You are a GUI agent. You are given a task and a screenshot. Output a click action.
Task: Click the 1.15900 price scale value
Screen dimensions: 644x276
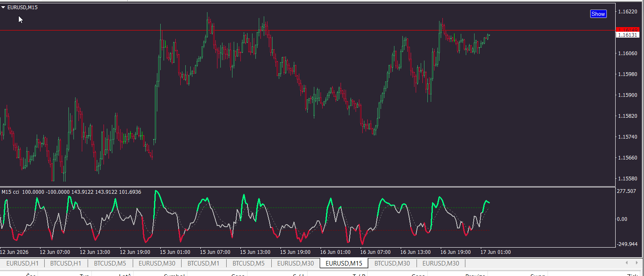[x=628, y=95]
